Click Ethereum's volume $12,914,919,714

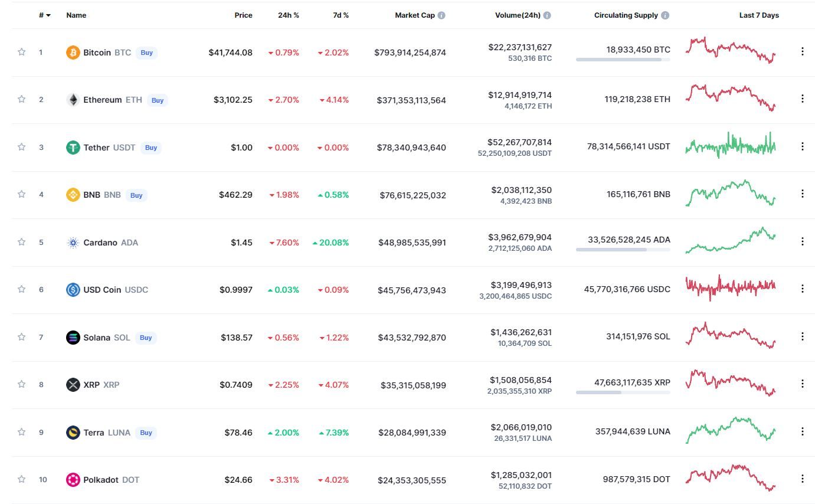520,94
